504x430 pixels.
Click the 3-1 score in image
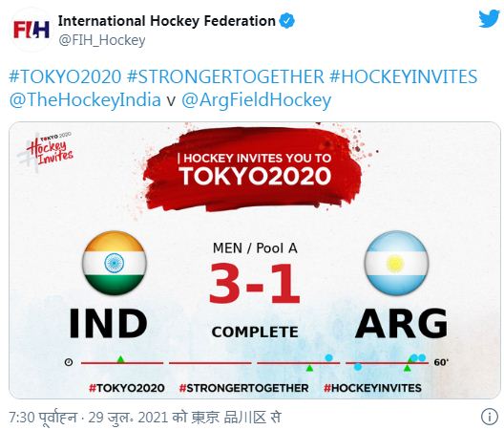pos(255,284)
